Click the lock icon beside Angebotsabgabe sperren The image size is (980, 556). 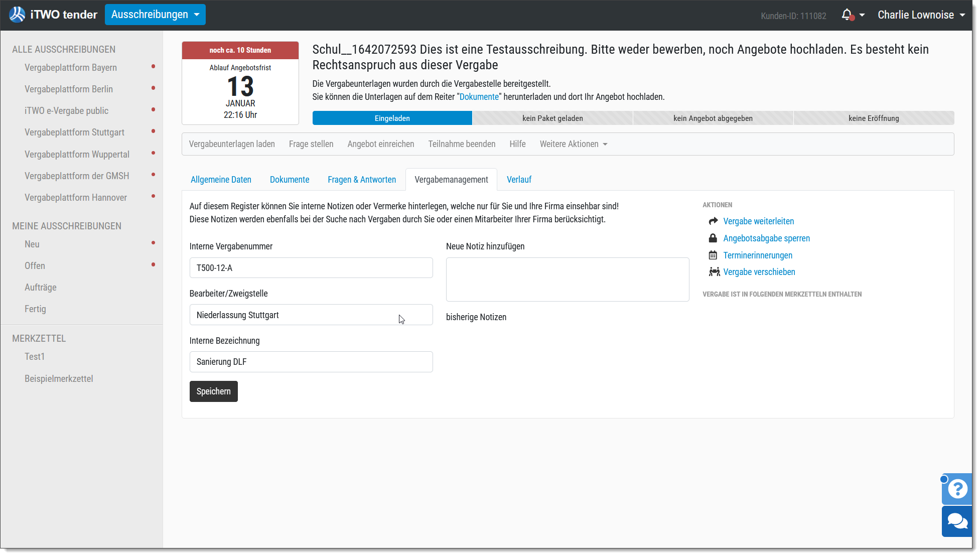point(713,238)
